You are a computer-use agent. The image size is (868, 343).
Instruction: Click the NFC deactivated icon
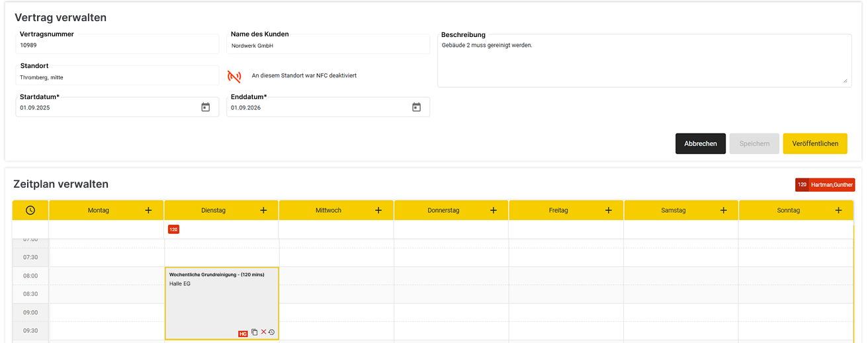234,76
